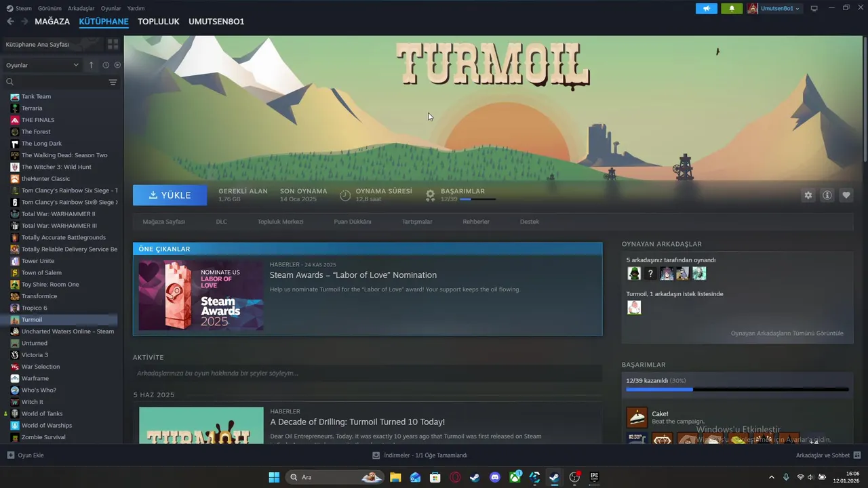868x488 pixels.
Task: Open the friends and chat icon
Action: pyautogui.click(x=857, y=455)
